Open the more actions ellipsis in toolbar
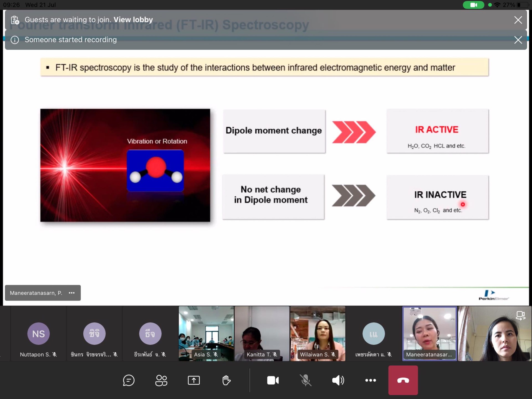The width and height of the screenshot is (532, 399). click(x=370, y=380)
